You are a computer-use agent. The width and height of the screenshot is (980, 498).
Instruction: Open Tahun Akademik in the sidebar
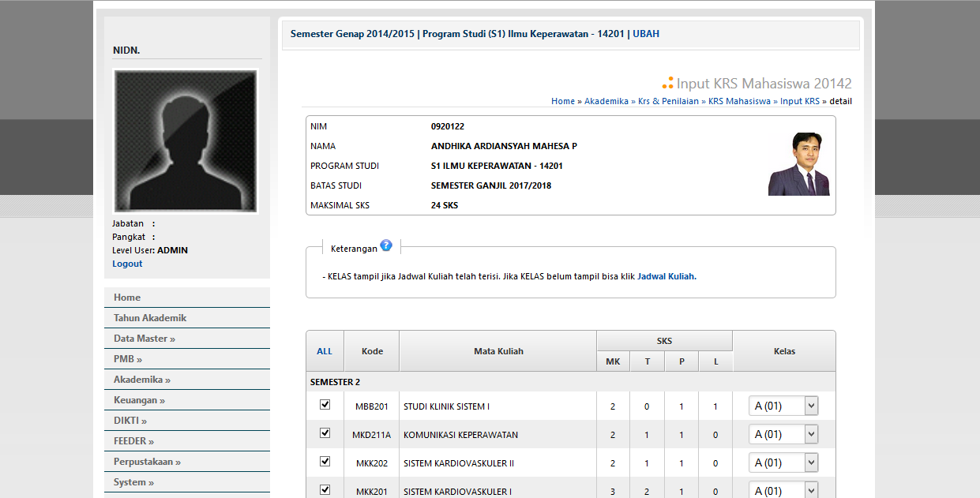(x=187, y=318)
